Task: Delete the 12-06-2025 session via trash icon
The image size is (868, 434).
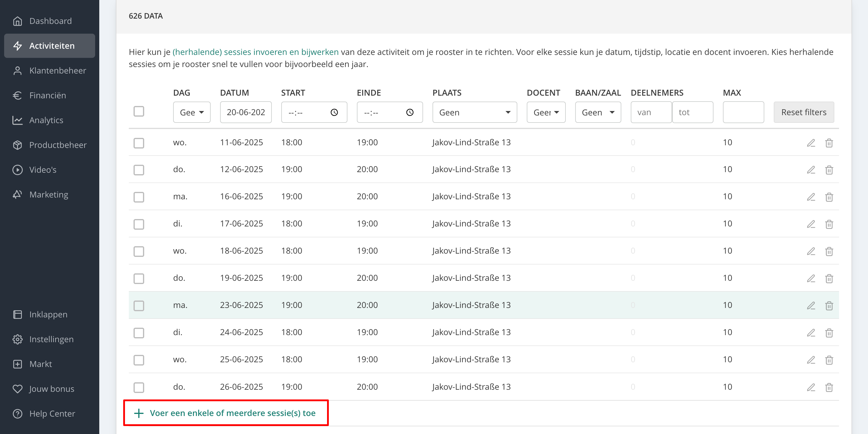Action: point(829,170)
